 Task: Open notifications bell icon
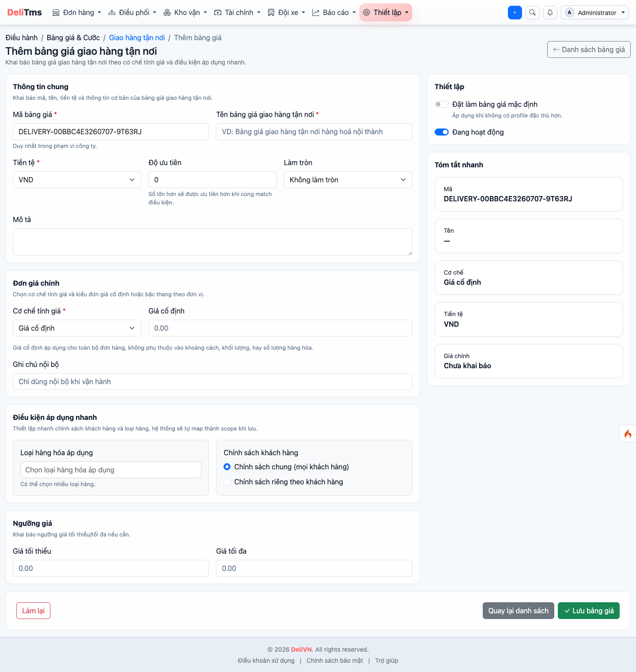pyautogui.click(x=550, y=12)
